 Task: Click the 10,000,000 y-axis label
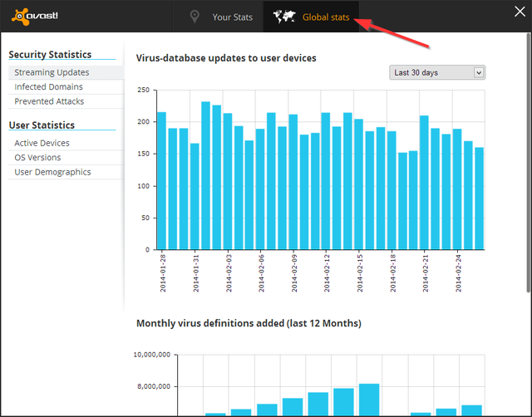click(x=151, y=355)
